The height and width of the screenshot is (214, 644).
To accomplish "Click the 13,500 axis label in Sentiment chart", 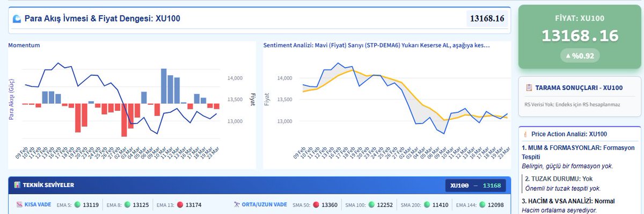I will click(284, 99).
